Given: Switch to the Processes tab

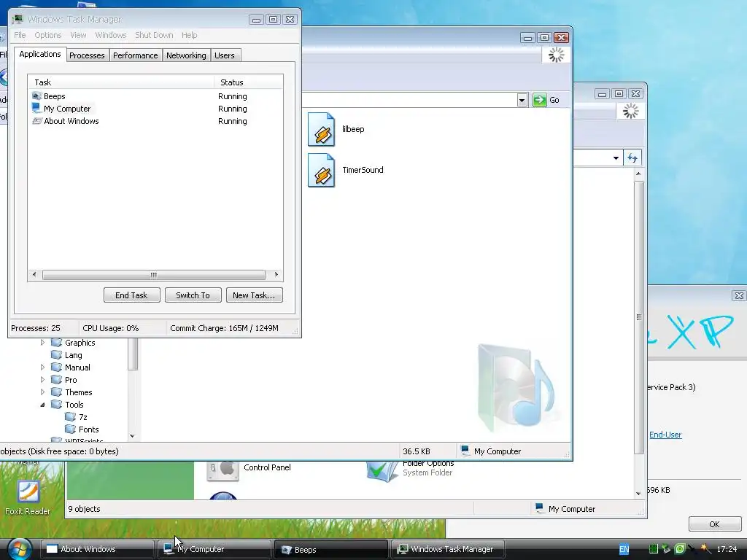Looking at the screenshot, I should point(87,55).
